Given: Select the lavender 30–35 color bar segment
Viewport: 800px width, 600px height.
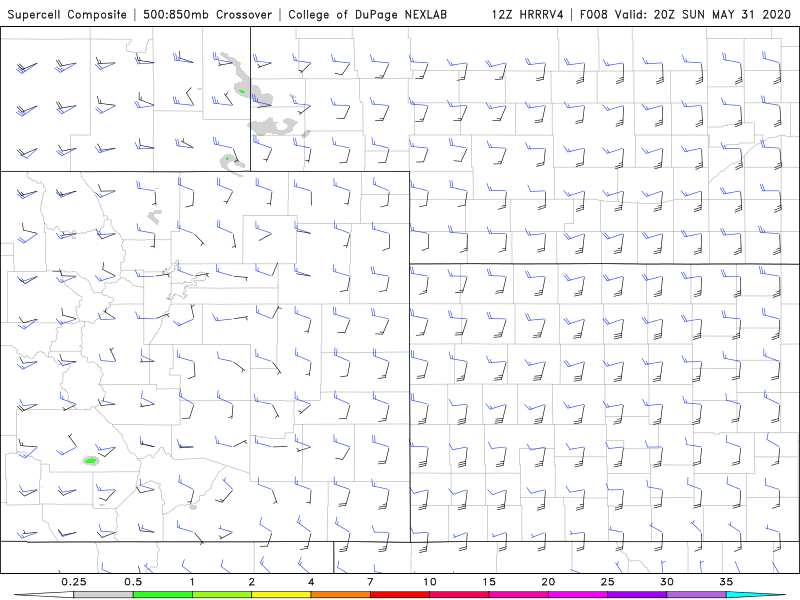Looking at the screenshot, I should click(696, 595).
